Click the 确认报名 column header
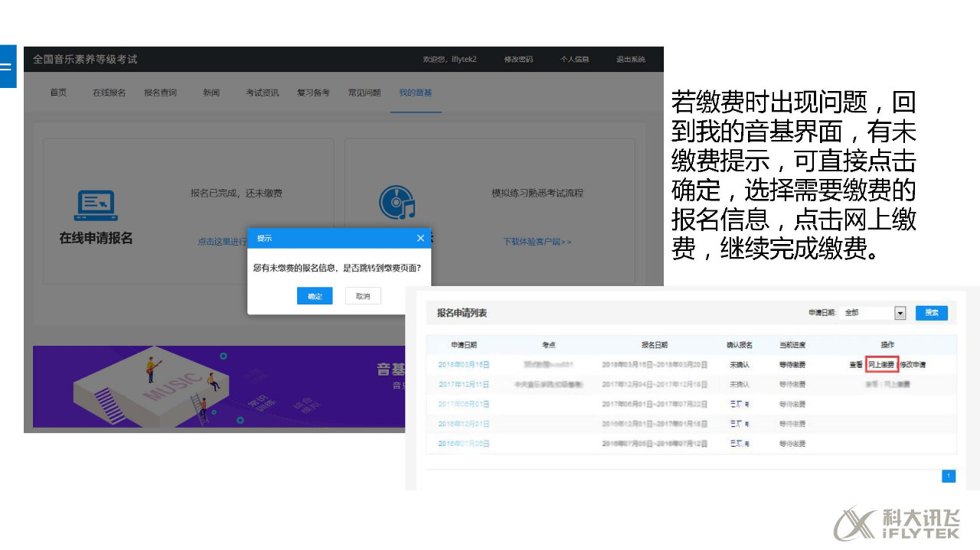The height and width of the screenshot is (550, 980). pyautogui.click(x=740, y=345)
